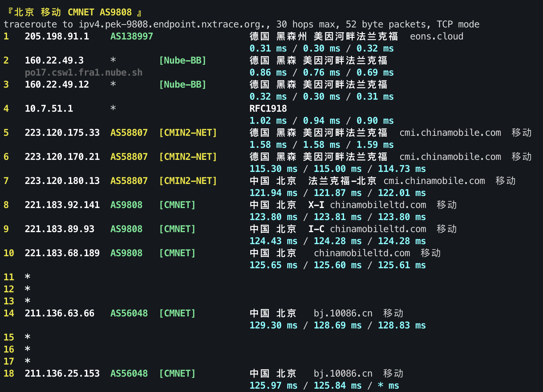This screenshot has height=392, width=543.
Task: Click the [CMNET] tag on hop 10
Action: [177, 253]
